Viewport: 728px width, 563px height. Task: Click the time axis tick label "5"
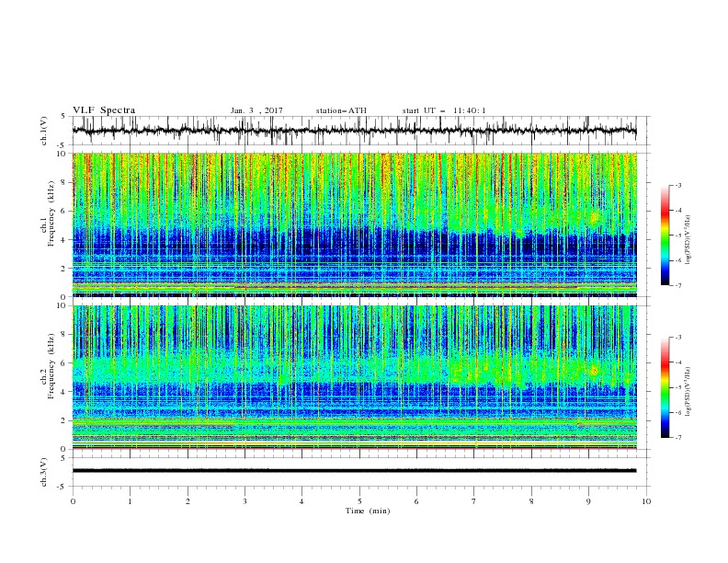(x=359, y=501)
